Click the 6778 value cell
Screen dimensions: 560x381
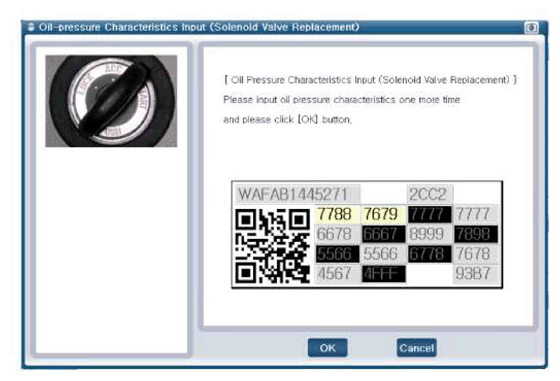430,254
